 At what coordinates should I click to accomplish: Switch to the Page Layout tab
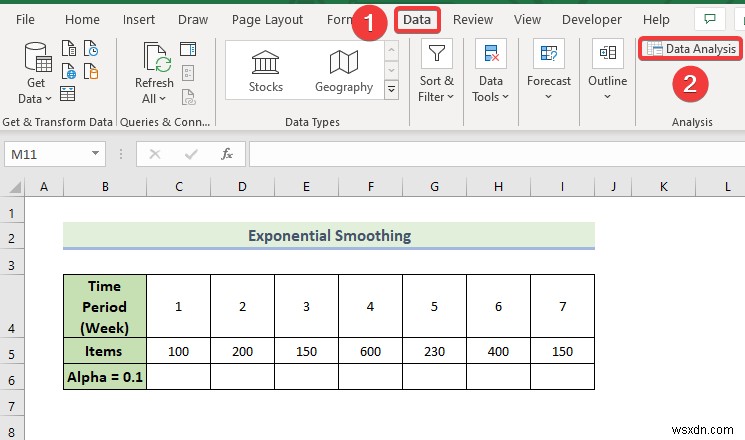pos(267,19)
